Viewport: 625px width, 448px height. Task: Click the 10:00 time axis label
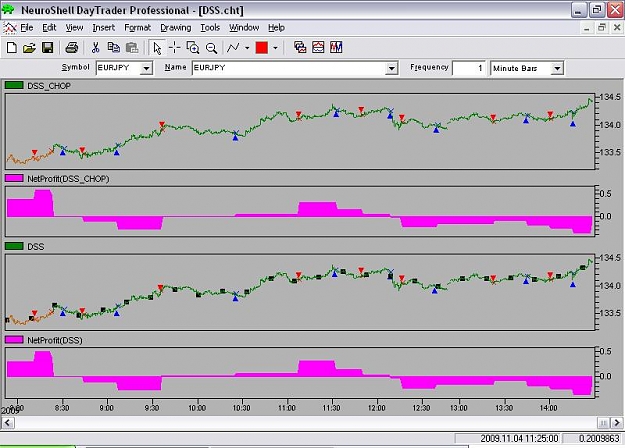(x=197, y=408)
